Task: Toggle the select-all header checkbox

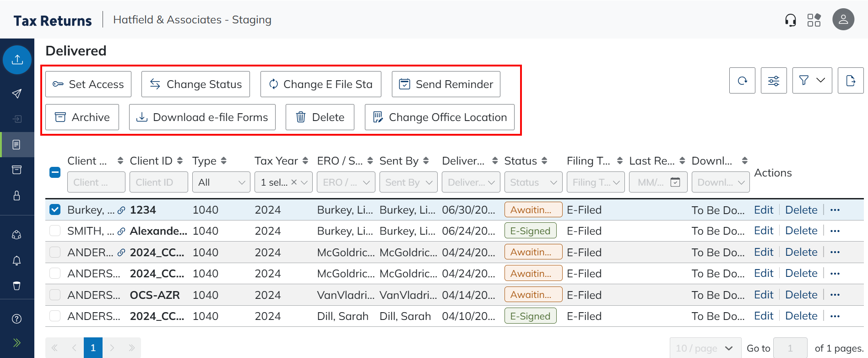Action: [x=55, y=173]
